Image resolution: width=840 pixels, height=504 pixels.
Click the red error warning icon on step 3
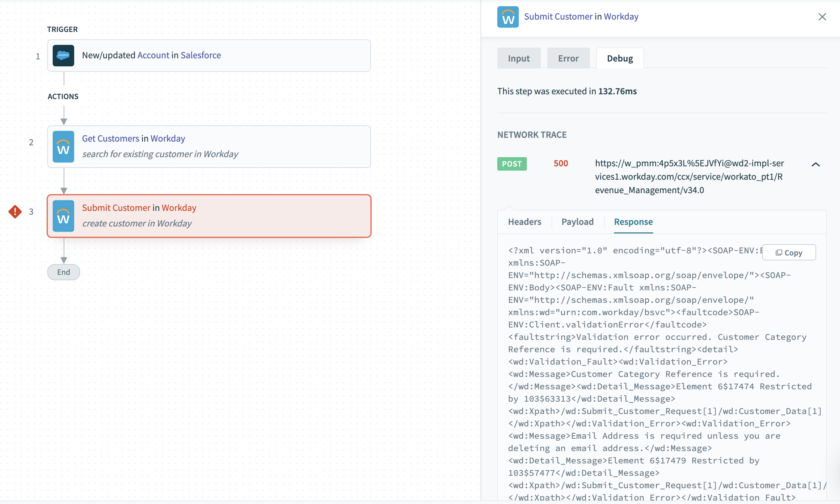(15, 212)
